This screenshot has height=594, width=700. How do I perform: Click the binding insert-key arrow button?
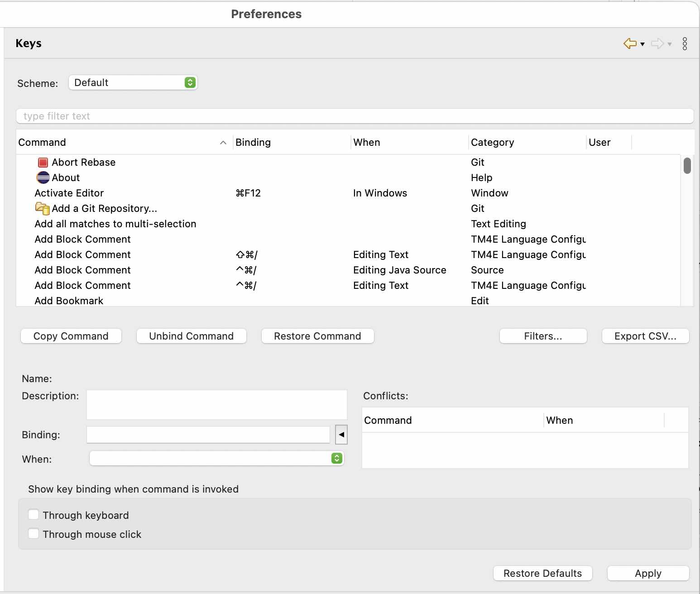[341, 435]
